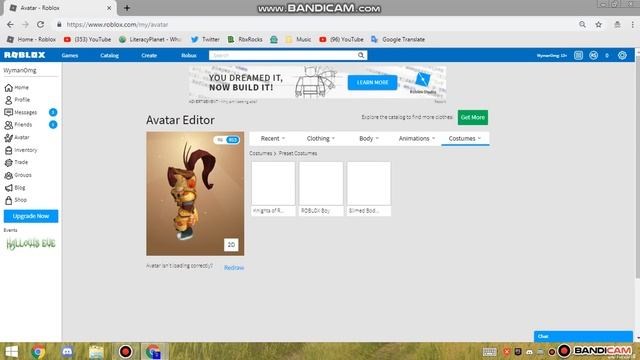Bookmark this page with the star icon
This screenshot has height=360, width=640.
tap(598, 24)
